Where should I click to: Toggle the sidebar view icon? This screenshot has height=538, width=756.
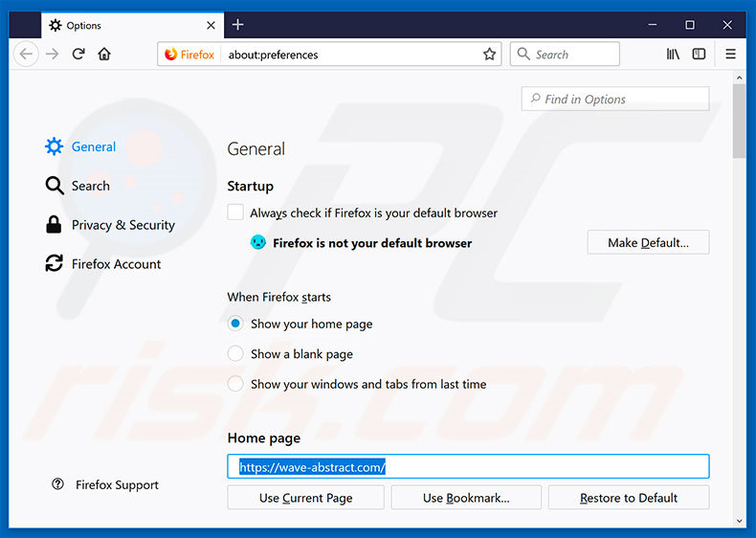pyautogui.click(x=700, y=55)
